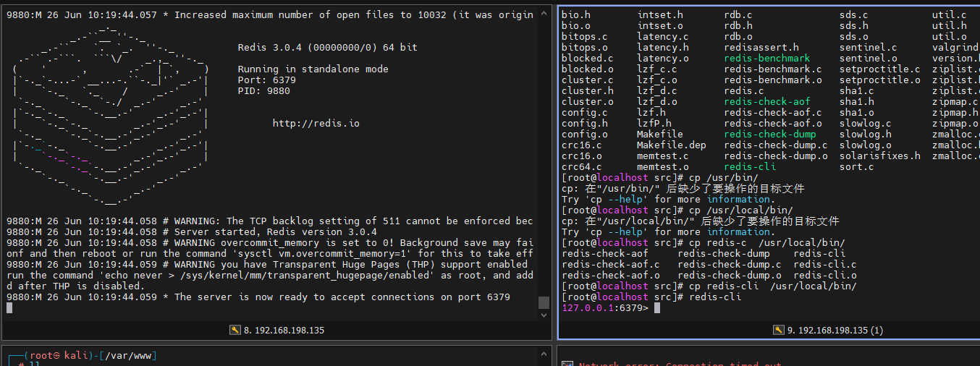The width and height of the screenshot is (980, 366).
Task: Click the 'Increased maximum number of open files' line
Action: (x=269, y=14)
